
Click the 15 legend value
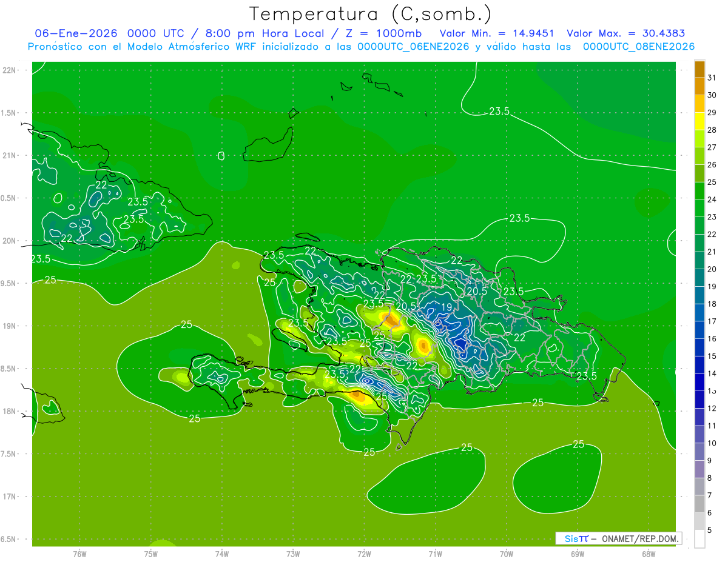(712, 356)
